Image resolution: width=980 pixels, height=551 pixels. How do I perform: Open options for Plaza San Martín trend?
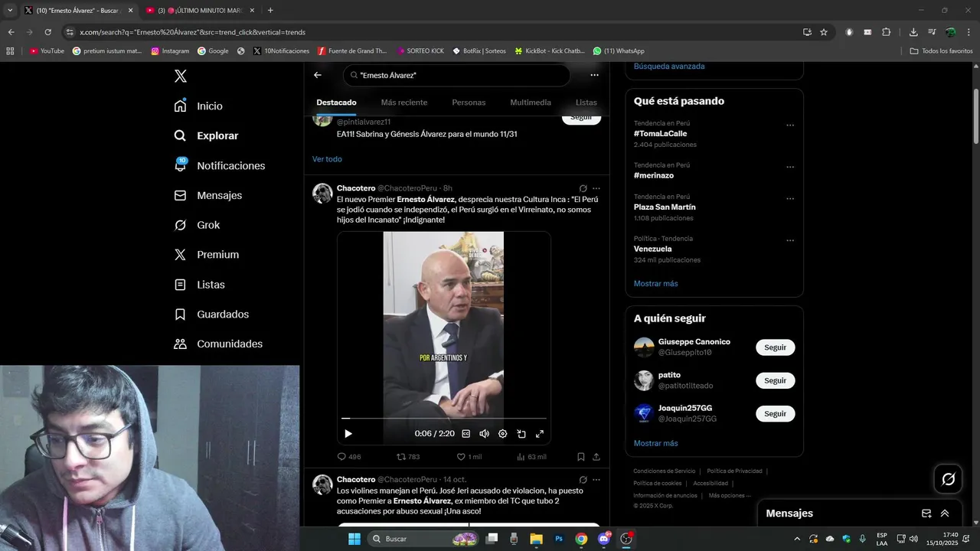tap(790, 198)
